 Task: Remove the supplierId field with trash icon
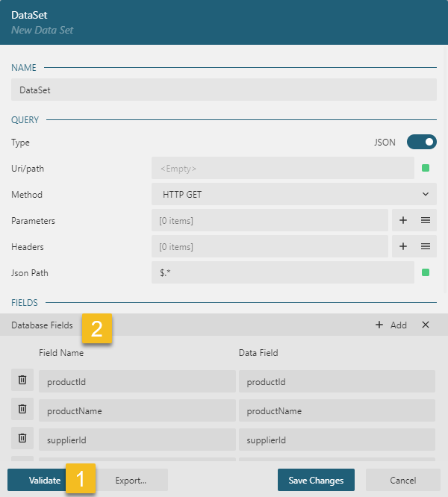point(22,440)
